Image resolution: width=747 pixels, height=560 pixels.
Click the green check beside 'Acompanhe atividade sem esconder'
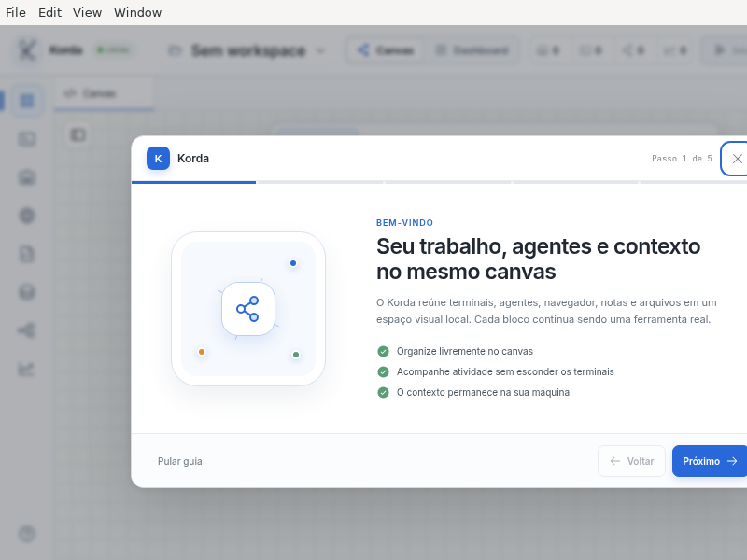[383, 371]
